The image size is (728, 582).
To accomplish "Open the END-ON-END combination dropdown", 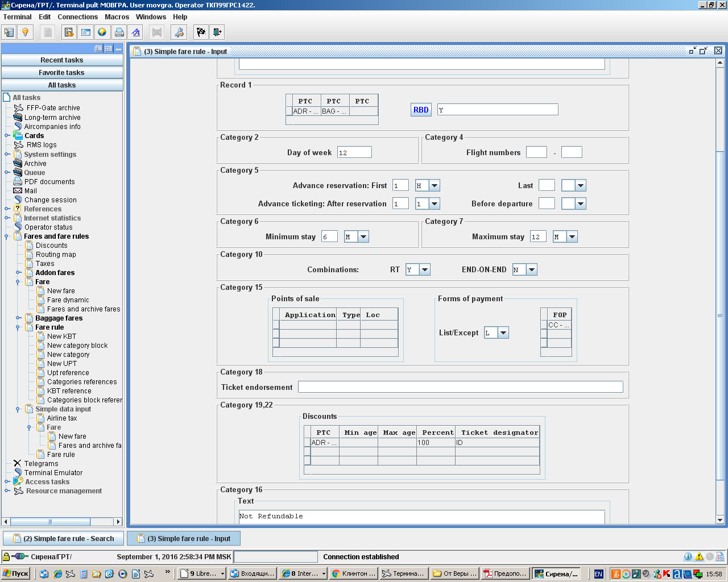I will tap(531, 270).
